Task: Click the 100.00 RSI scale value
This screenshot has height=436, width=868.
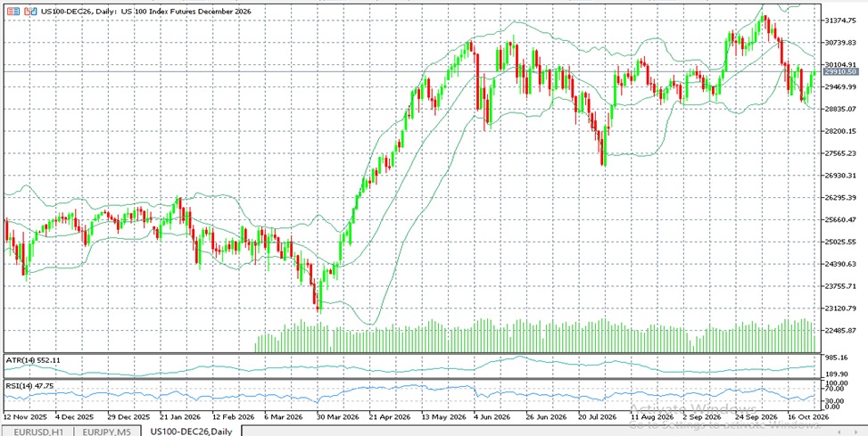Action: [837, 383]
